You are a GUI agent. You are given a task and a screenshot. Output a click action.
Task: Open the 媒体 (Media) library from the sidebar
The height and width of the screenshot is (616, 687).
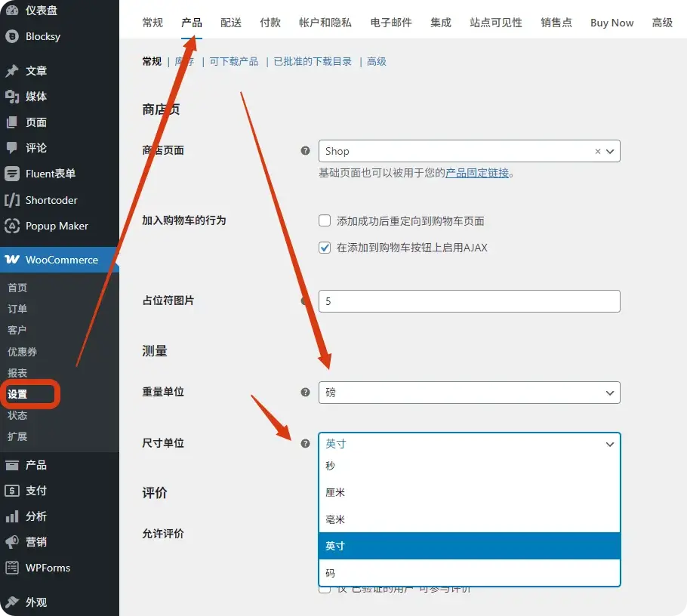(35, 97)
